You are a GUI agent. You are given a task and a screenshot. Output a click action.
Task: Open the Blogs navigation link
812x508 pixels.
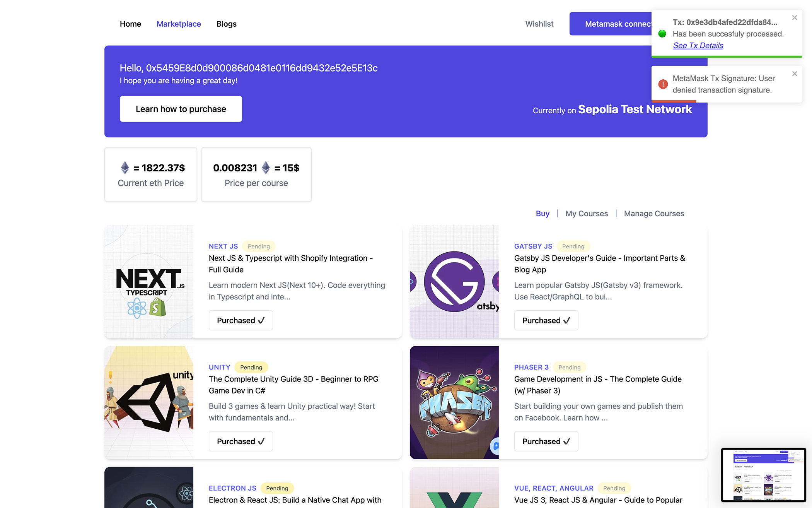coord(226,24)
